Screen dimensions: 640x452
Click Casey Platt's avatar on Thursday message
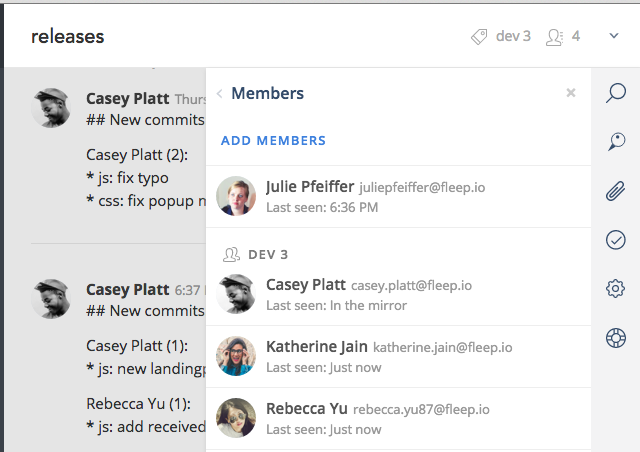[51, 108]
